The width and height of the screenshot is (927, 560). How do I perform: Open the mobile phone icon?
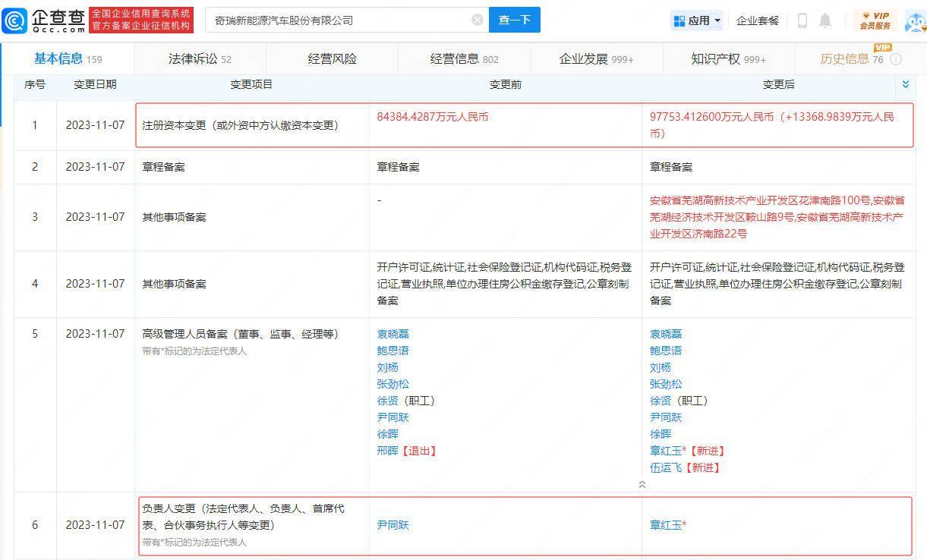click(802, 20)
